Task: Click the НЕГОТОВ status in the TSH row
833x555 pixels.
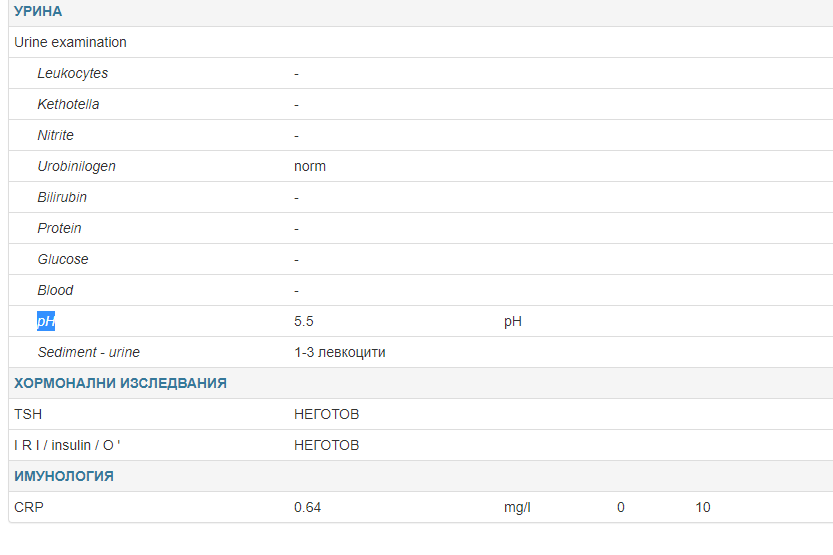Action: [326, 414]
